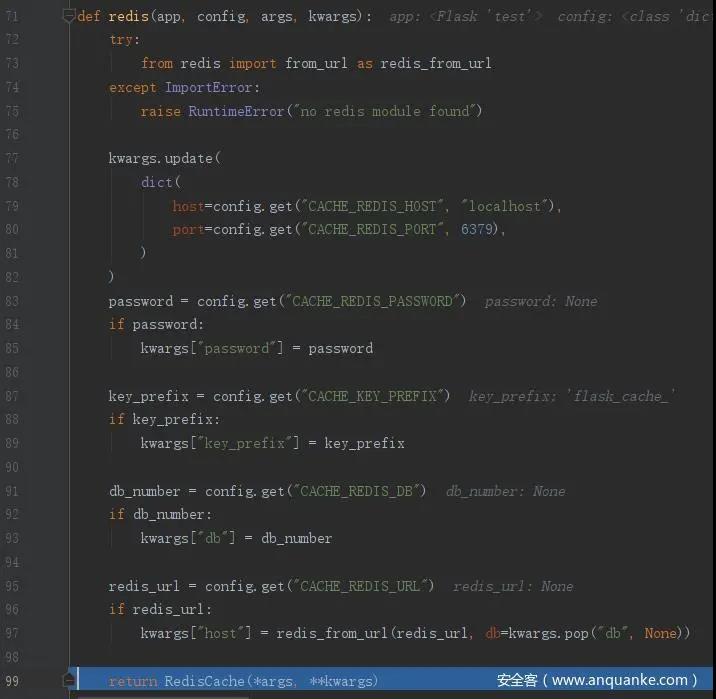Click the "CACHE_REDIS_HOST" string
Screen dimensions: 716x699
[x=375, y=206]
